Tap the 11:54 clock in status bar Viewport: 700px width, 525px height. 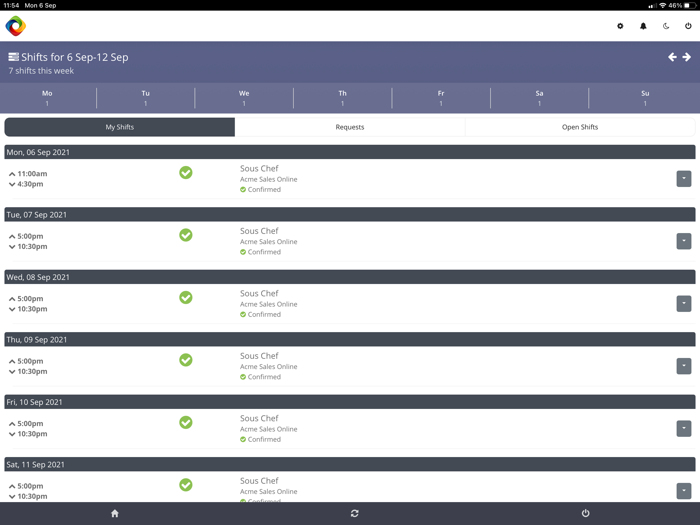tap(11, 5)
